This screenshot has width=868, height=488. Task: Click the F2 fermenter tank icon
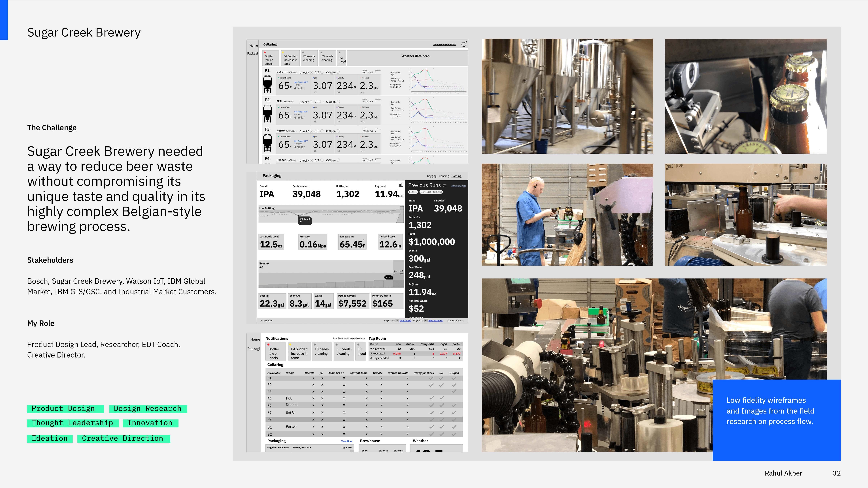(x=267, y=114)
